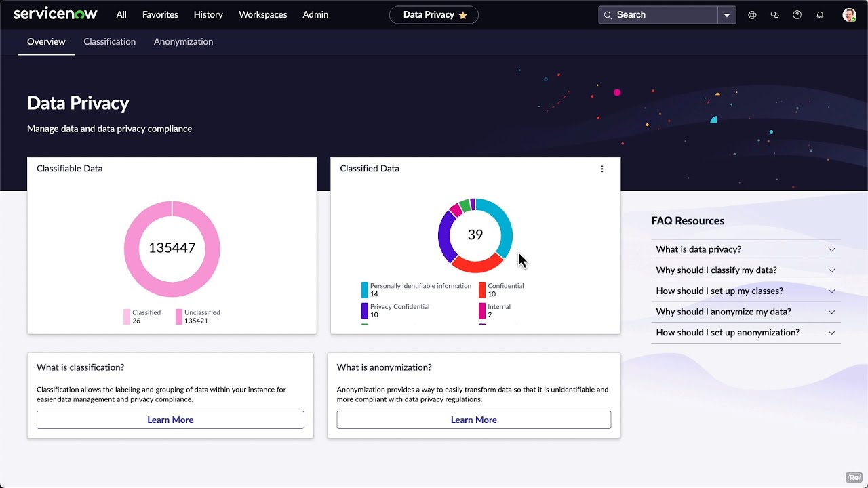868x488 pixels.
Task: Click the search magnifier icon
Action: click(608, 15)
